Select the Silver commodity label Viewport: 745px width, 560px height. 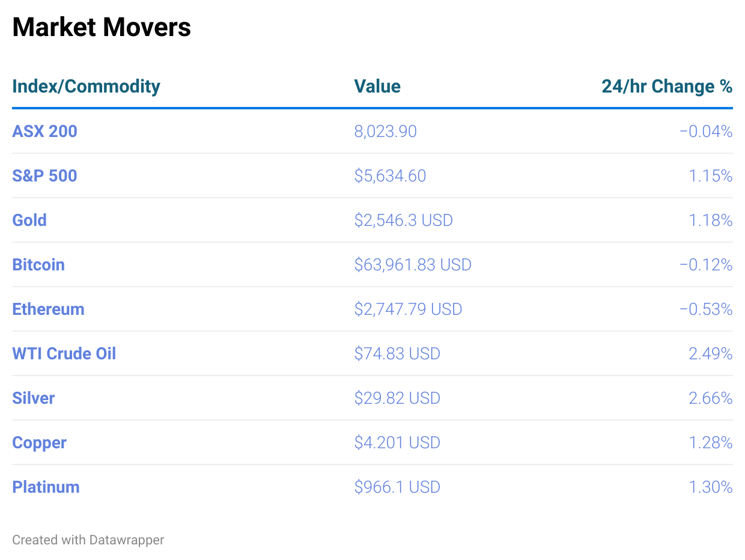click(x=34, y=398)
